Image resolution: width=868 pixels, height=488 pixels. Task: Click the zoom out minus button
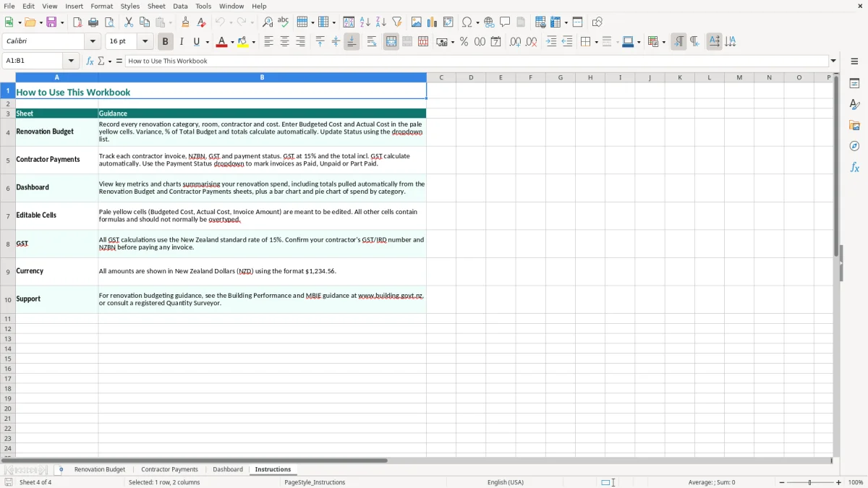pos(782,482)
